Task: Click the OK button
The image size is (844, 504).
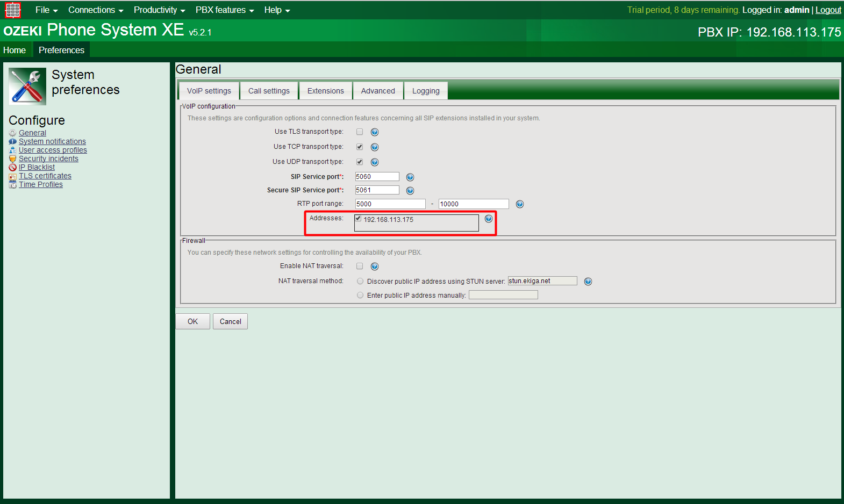Action: point(192,321)
